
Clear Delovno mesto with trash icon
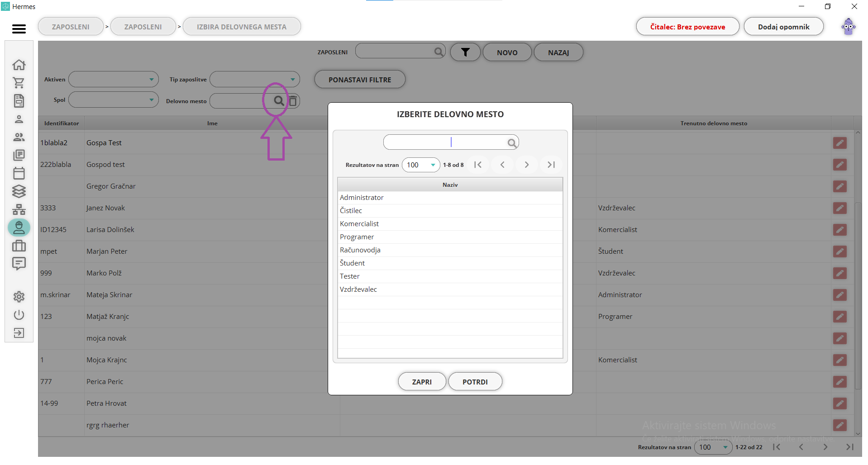pyautogui.click(x=293, y=101)
